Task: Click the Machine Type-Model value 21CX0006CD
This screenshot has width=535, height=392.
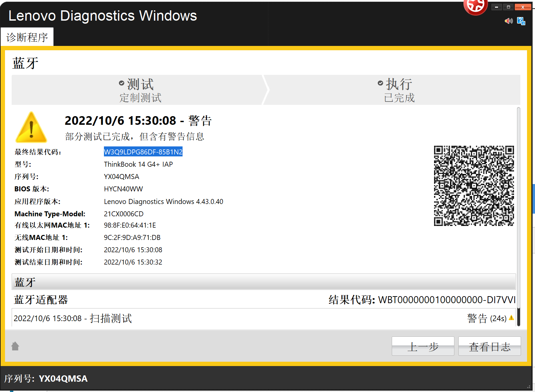Action: (124, 214)
